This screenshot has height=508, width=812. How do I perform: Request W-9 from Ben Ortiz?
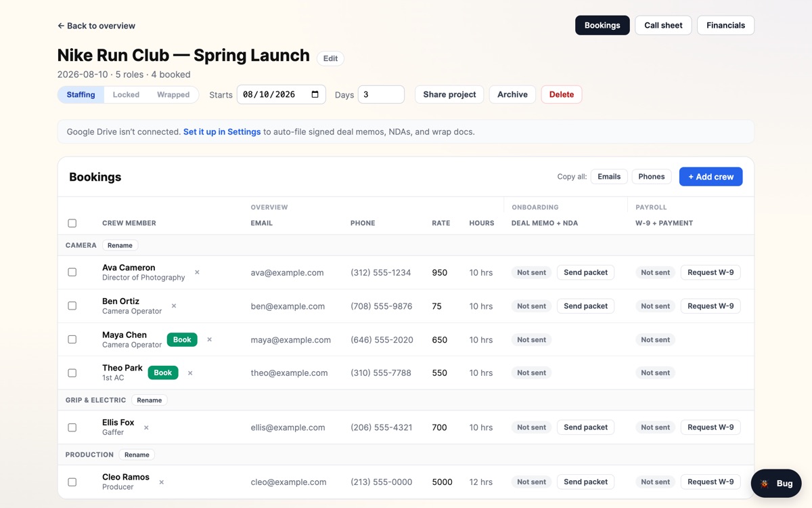710,306
